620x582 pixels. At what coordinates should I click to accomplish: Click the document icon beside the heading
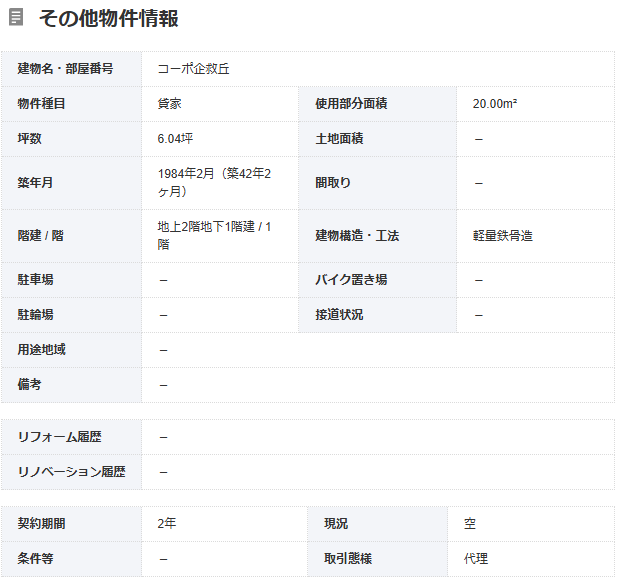point(16,18)
